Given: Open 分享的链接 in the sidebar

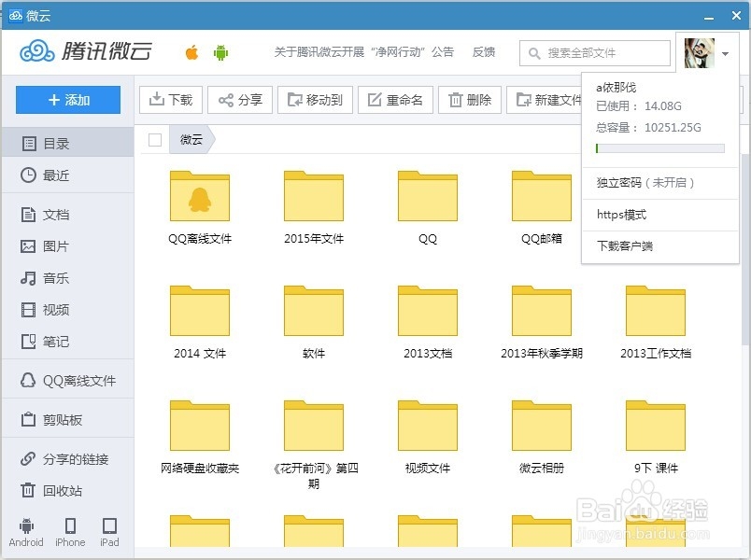Looking at the screenshot, I should click(67, 459).
